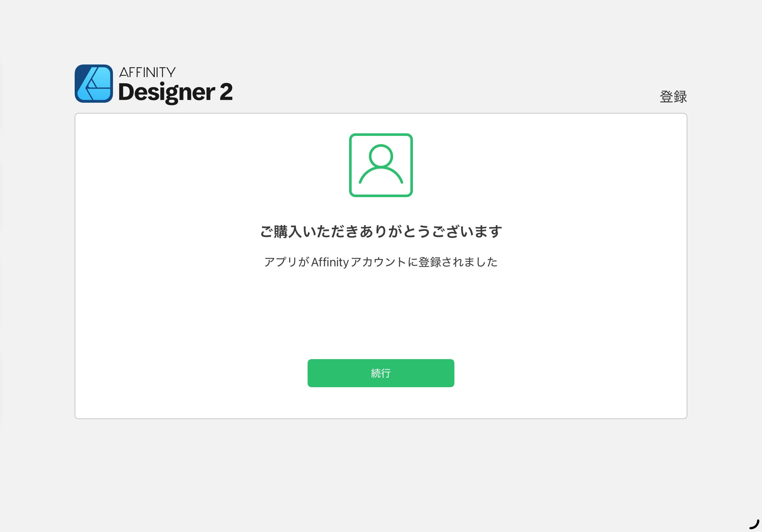Click the green user account profile icon
The width and height of the screenshot is (762, 532).
381,165
